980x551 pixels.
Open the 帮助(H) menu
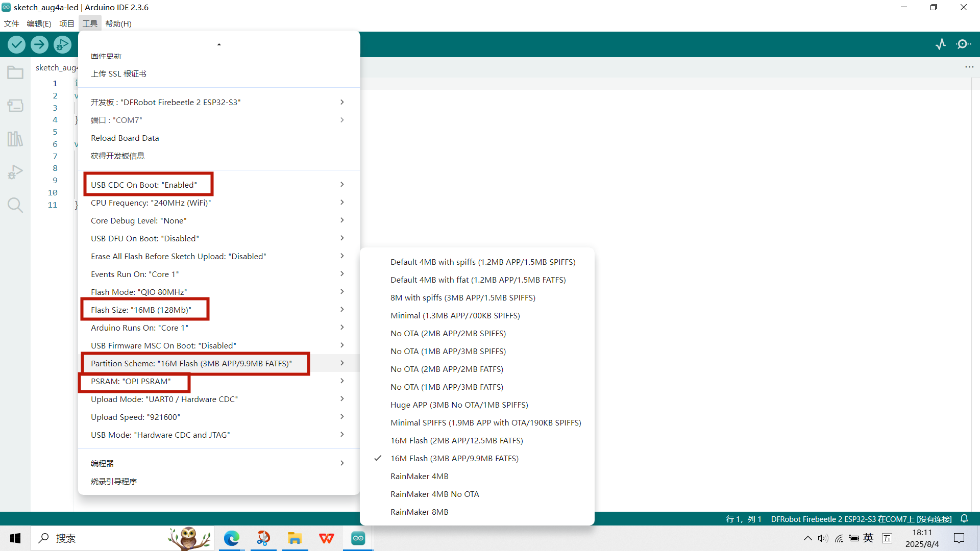tap(118, 23)
